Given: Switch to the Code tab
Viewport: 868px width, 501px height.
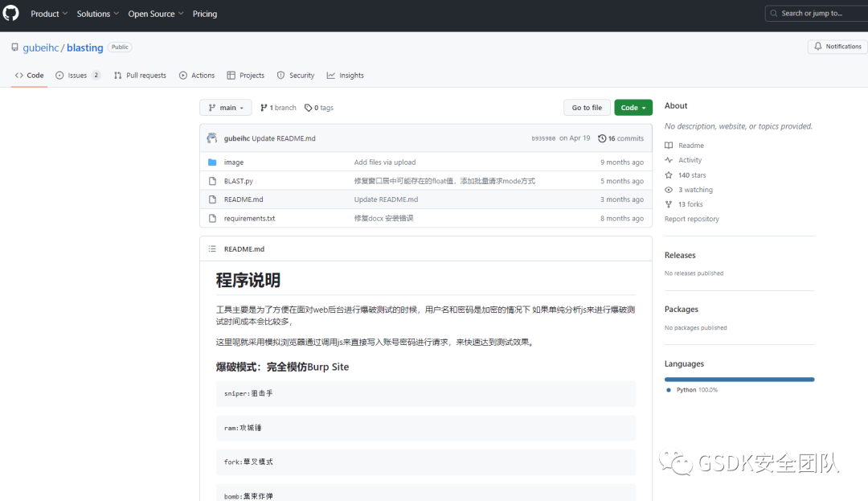Looking at the screenshot, I should 30,76.
